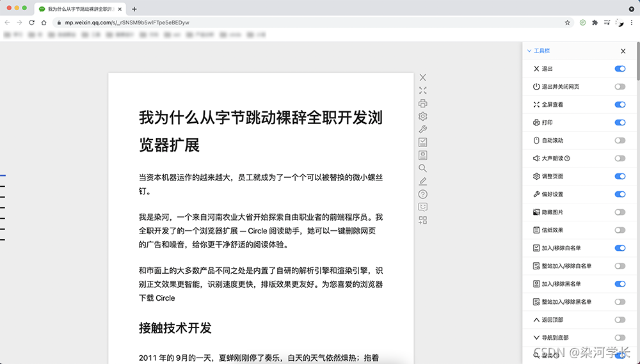Open the feedback smiley icon in the floating toolbar

point(423,207)
